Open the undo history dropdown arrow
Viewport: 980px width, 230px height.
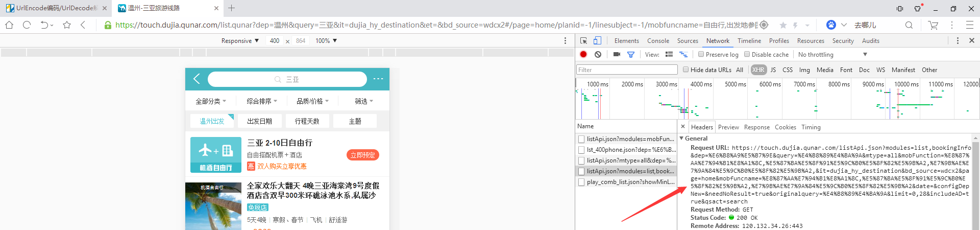[x=52, y=26]
